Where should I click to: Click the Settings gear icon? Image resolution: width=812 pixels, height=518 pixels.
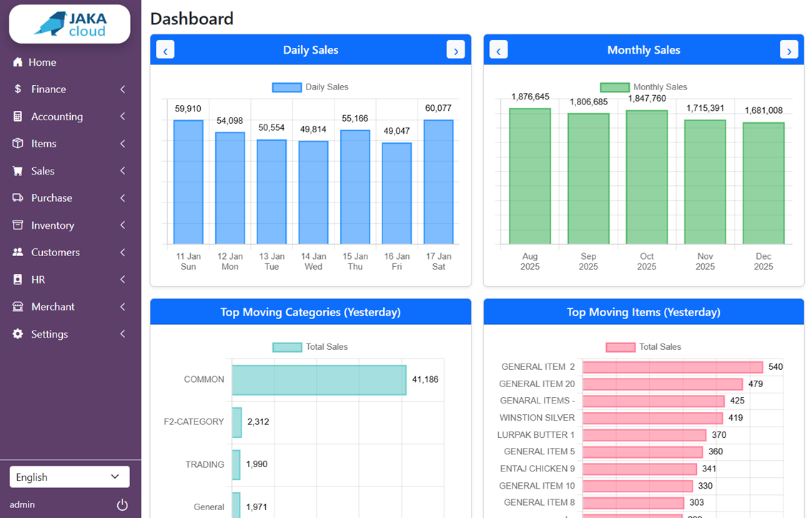17,333
